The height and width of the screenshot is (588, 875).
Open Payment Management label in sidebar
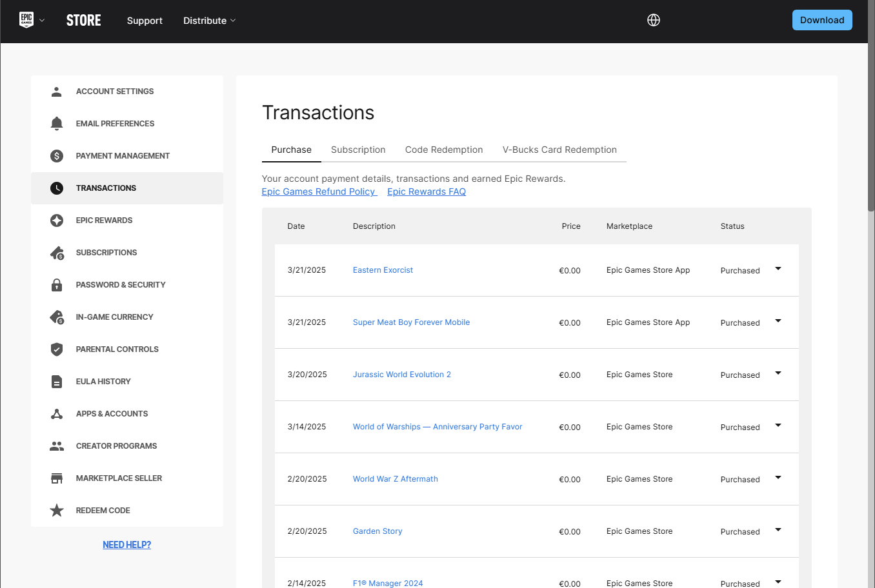[123, 156]
